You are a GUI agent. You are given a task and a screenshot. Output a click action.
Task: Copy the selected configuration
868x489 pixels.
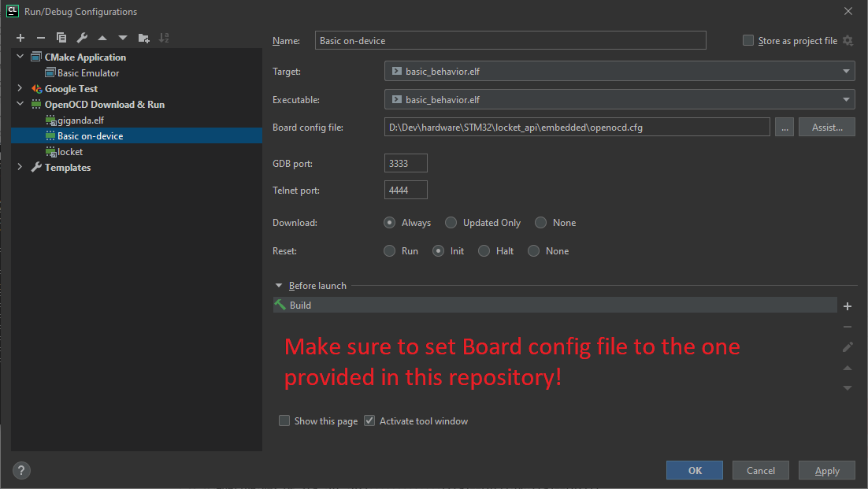pos(61,38)
